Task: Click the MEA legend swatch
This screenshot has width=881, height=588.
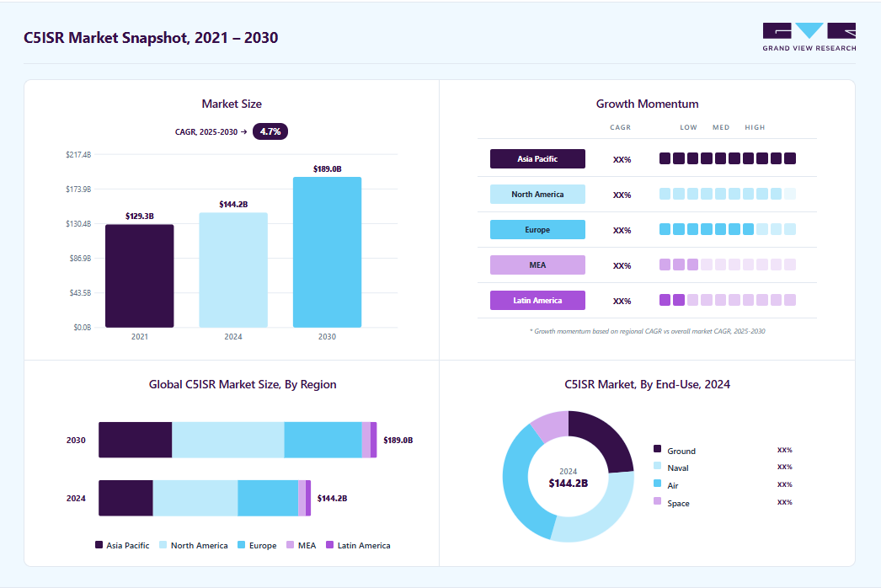Action: click(x=291, y=545)
